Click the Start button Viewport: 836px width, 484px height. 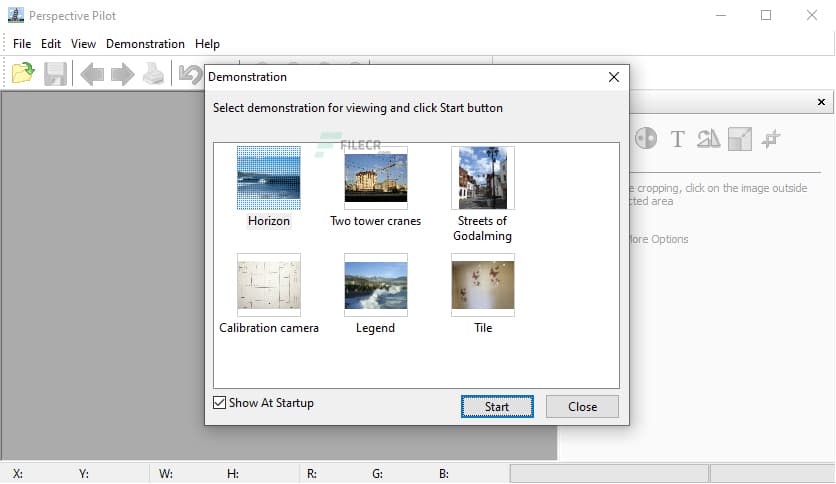(x=497, y=407)
